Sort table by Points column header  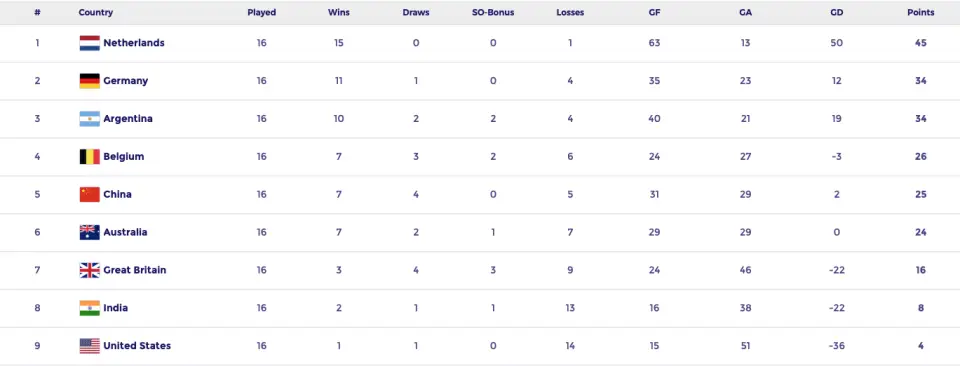(x=920, y=12)
